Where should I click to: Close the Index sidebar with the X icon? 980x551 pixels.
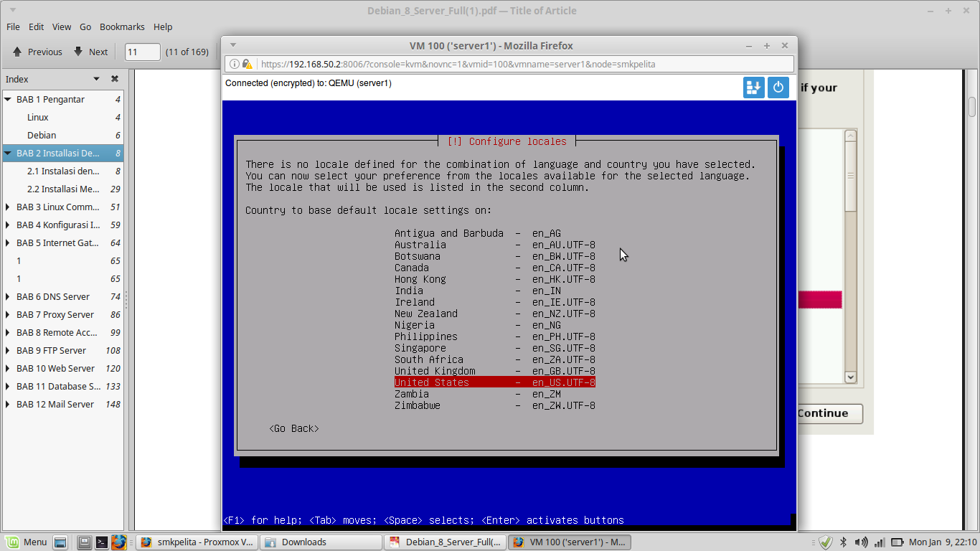point(114,79)
